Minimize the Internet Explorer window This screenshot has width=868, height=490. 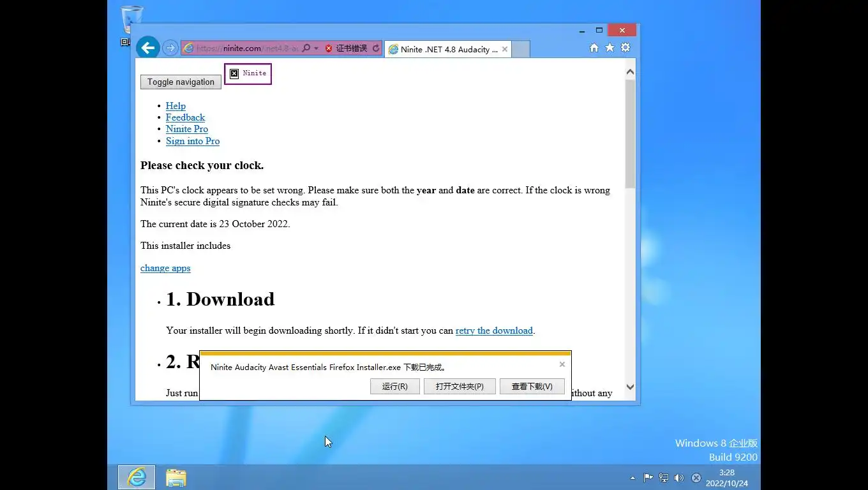582,30
